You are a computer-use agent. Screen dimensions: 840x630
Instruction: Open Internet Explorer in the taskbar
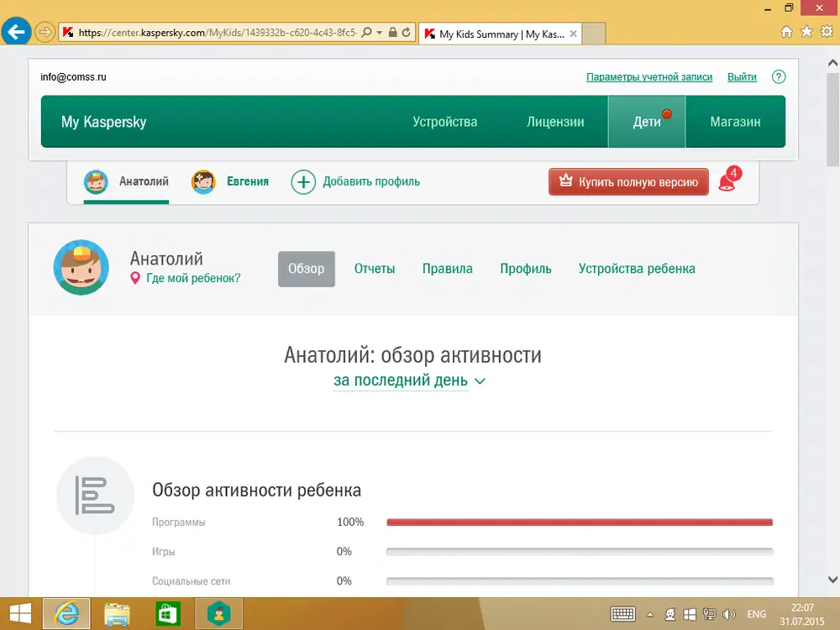coord(66,614)
